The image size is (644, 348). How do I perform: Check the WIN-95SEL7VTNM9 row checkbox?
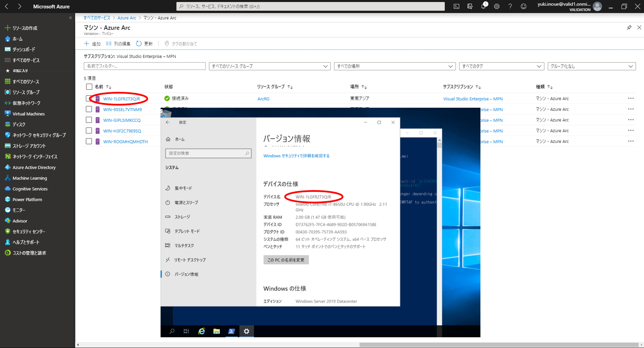tap(89, 109)
